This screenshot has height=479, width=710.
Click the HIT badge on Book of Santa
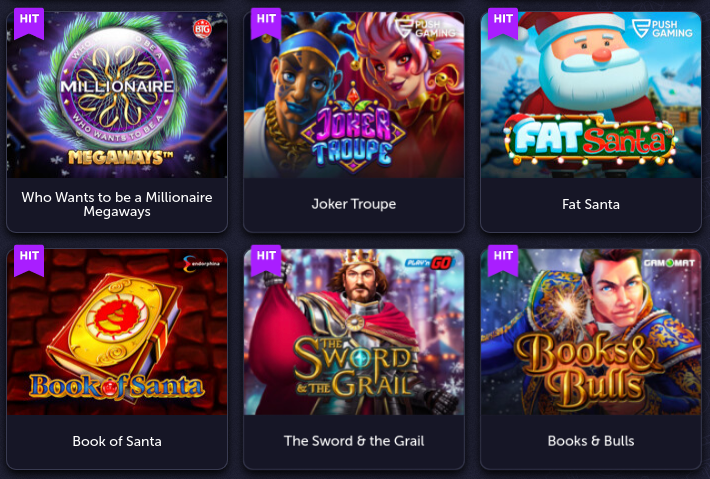tap(29, 260)
